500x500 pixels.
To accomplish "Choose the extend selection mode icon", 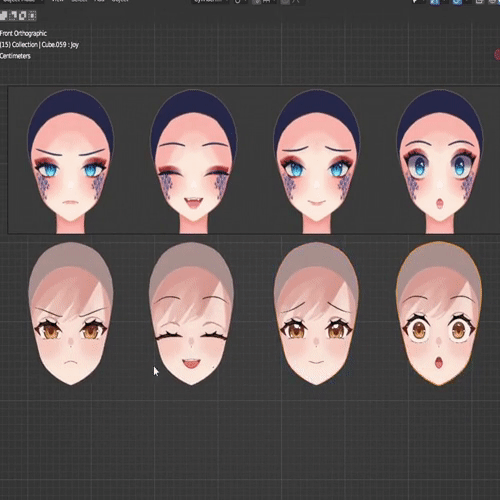I will point(13,15).
